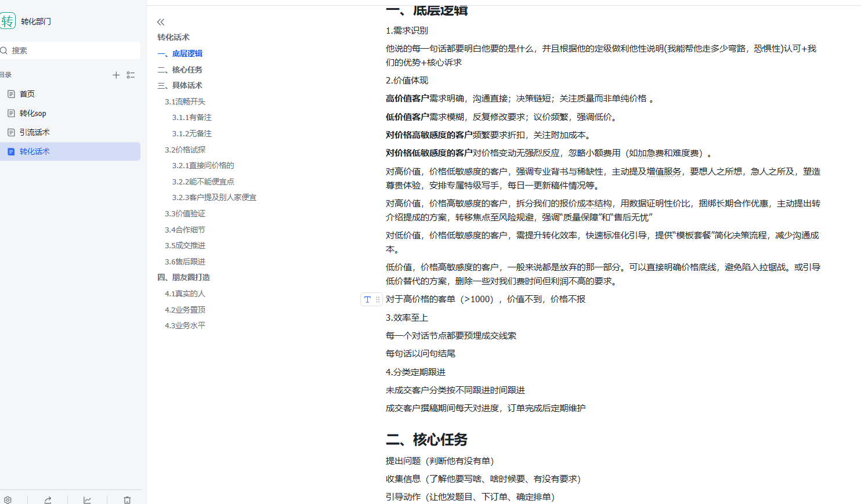Click the T block-type icon beside paragraph
Viewport: 861px width, 504px height.
[367, 299]
